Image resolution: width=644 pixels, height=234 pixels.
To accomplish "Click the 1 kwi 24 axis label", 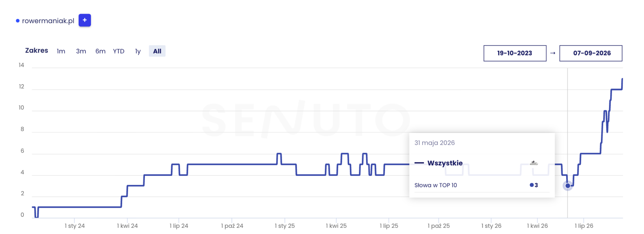I will [127, 226].
